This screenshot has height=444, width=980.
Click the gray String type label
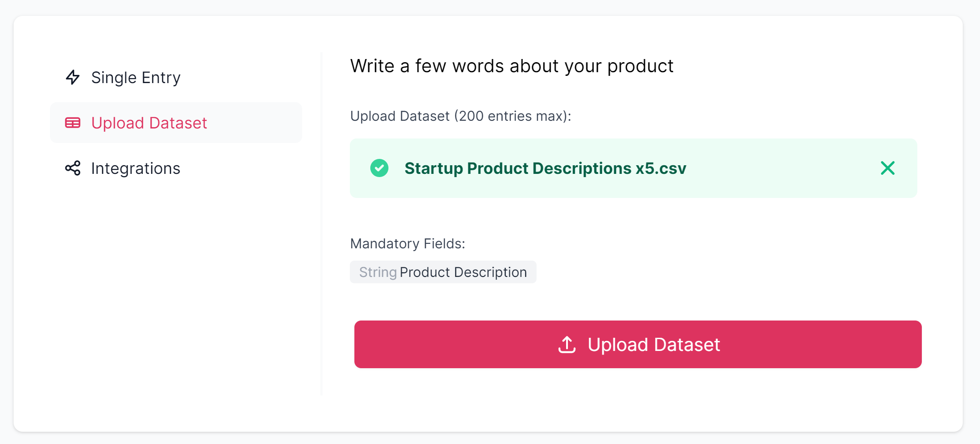[378, 272]
